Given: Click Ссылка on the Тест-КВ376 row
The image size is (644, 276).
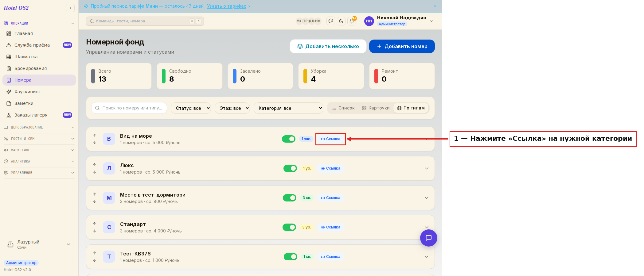Looking at the screenshot, I should click(x=330, y=257).
